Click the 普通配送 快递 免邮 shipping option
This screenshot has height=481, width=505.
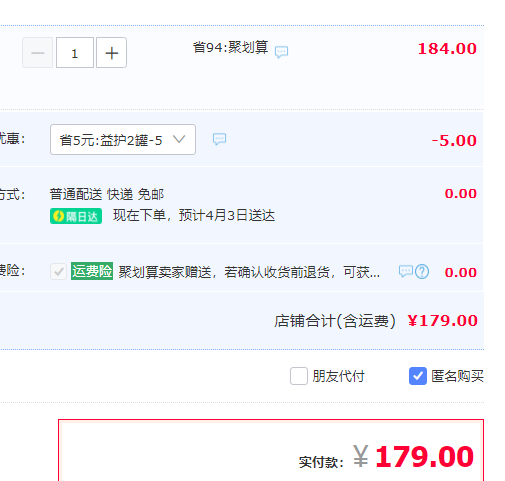[x=107, y=194]
